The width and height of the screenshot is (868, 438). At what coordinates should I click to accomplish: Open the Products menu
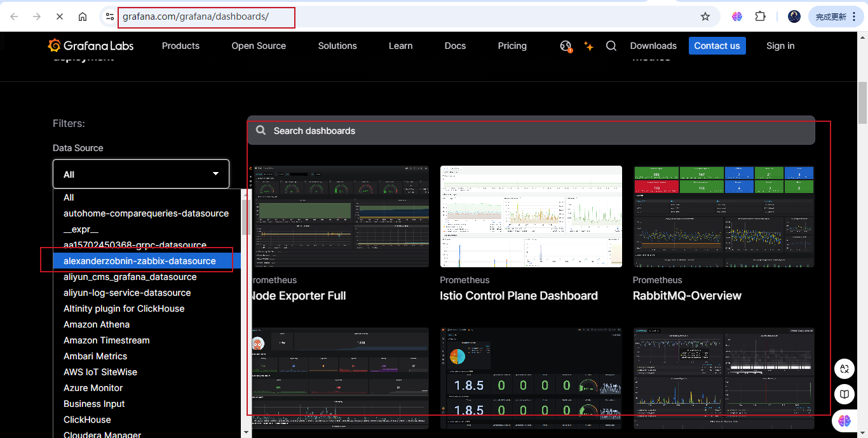click(180, 46)
